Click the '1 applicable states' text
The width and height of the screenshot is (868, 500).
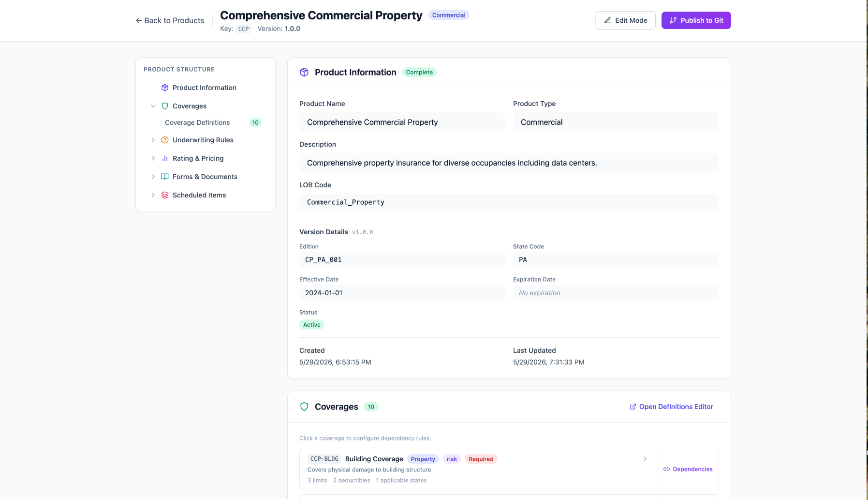(401, 480)
